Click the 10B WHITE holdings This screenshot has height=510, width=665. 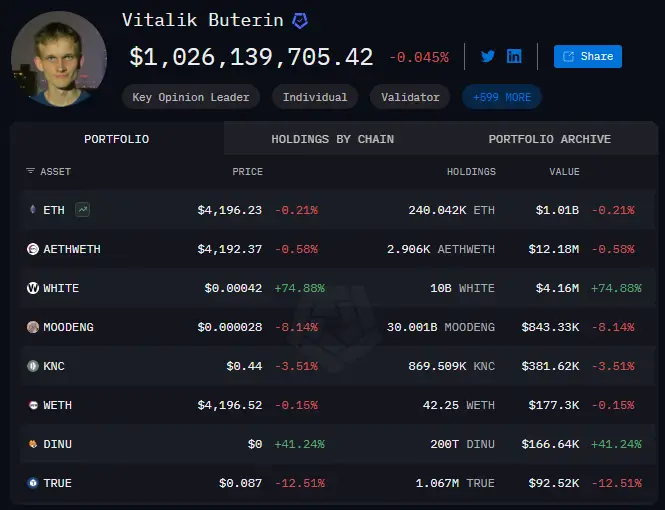pos(462,288)
